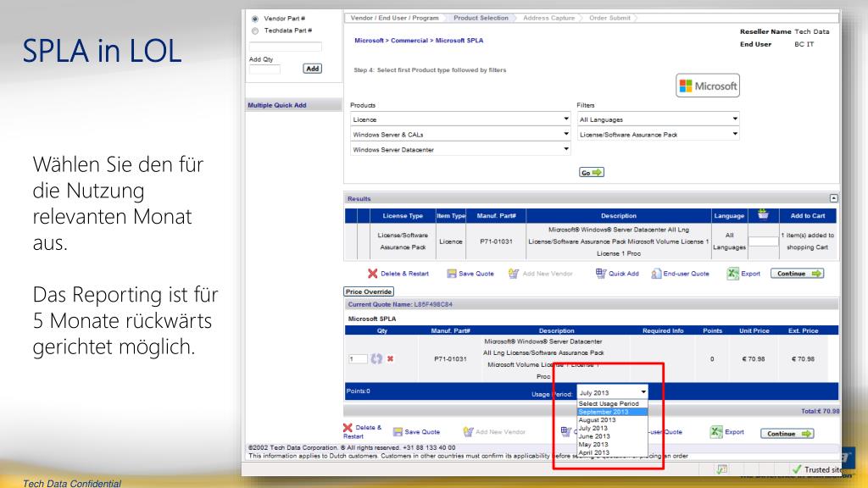Click the refresh quantity icon in the P71-01031 quote row
Image resolution: width=868 pixels, height=488 pixels.
[x=376, y=358]
